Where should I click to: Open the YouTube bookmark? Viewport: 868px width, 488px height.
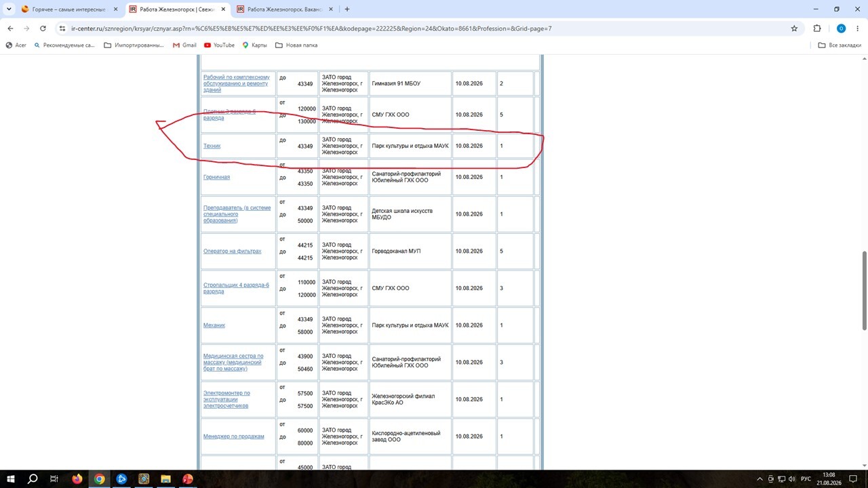pyautogui.click(x=219, y=45)
